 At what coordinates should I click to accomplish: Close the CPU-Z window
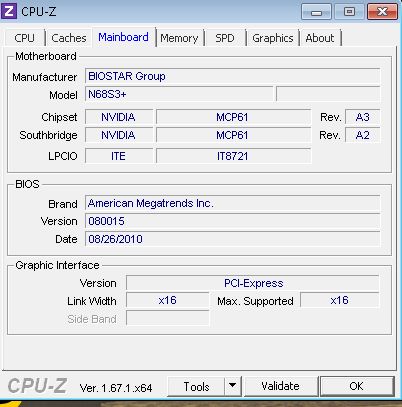(382, 12)
